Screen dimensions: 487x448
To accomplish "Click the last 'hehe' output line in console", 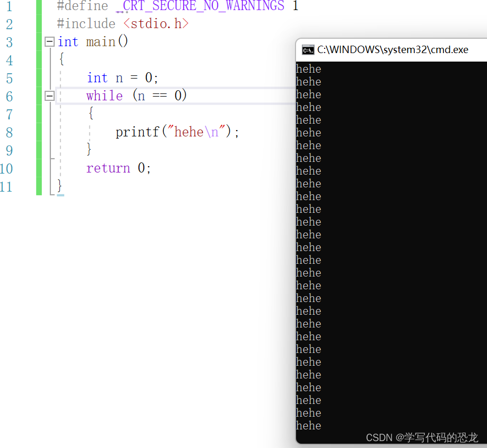I will (308, 425).
